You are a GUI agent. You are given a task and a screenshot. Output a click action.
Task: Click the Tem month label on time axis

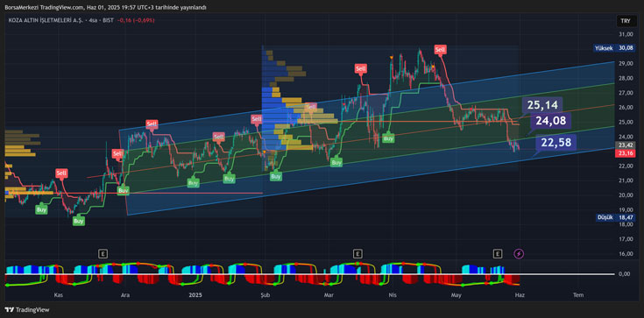click(x=578, y=294)
